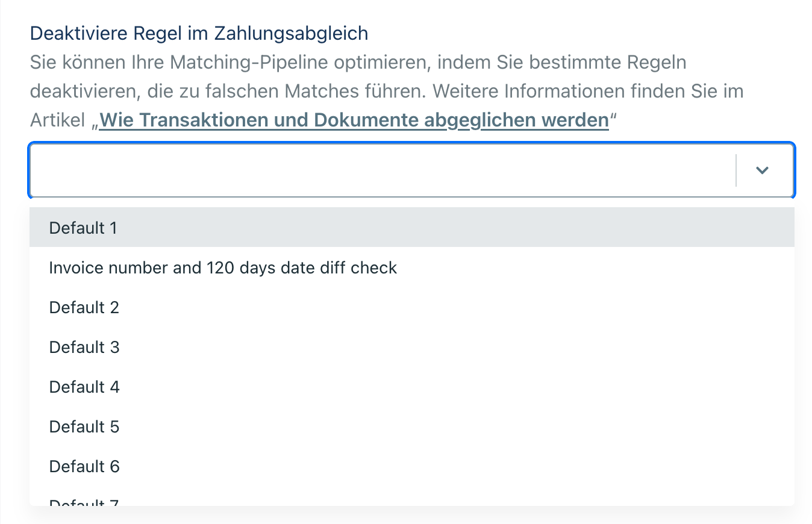The height and width of the screenshot is (524, 812).
Task: Choose "Invoice number and 120 days date diff check"
Action: (x=223, y=267)
